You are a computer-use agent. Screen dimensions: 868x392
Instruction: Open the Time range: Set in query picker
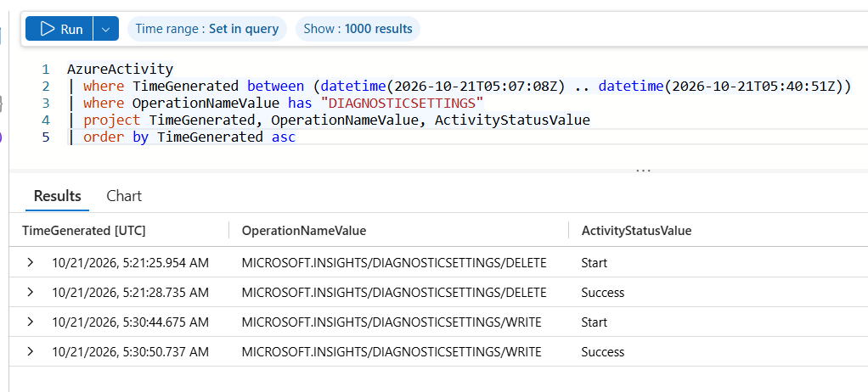click(207, 29)
